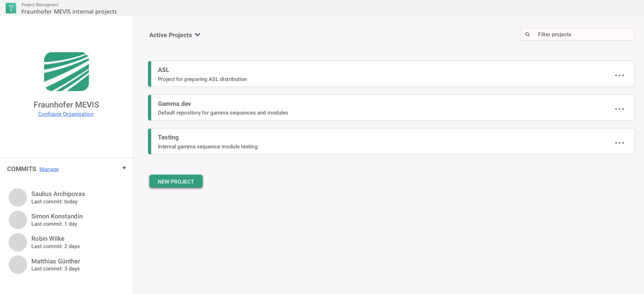
Task: Click Saulius Archipovas avatar
Action: coord(18,197)
